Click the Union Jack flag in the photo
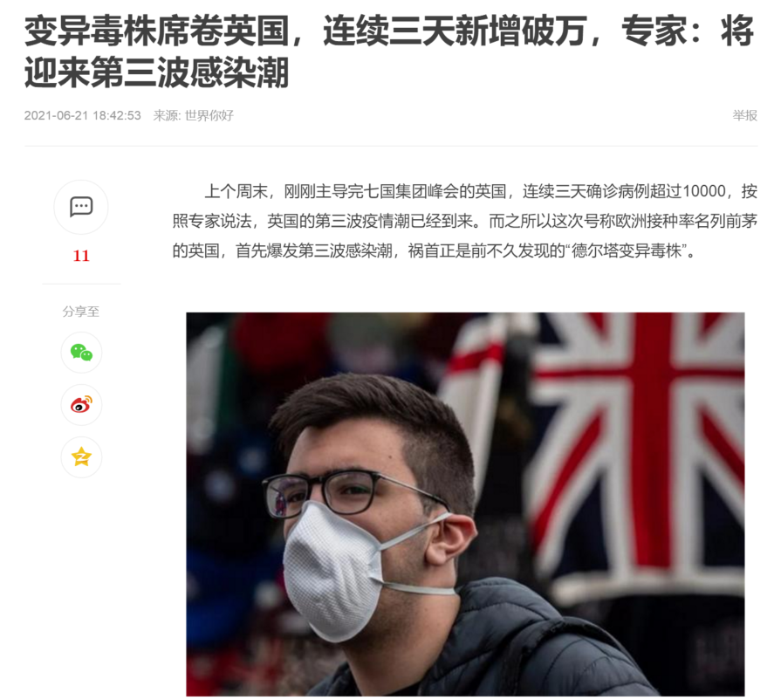The image size is (774, 700). [641, 444]
